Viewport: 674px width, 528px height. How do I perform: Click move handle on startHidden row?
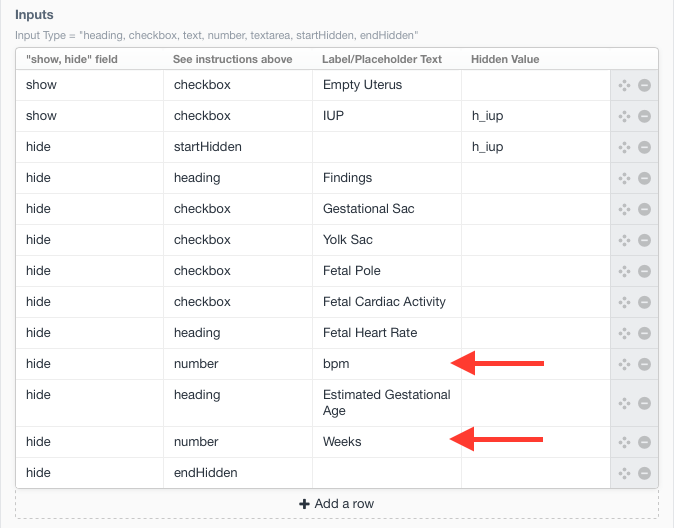click(624, 147)
